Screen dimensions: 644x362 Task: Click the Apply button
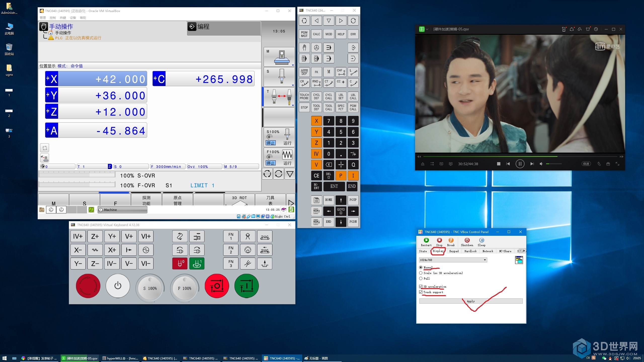(x=471, y=301)
